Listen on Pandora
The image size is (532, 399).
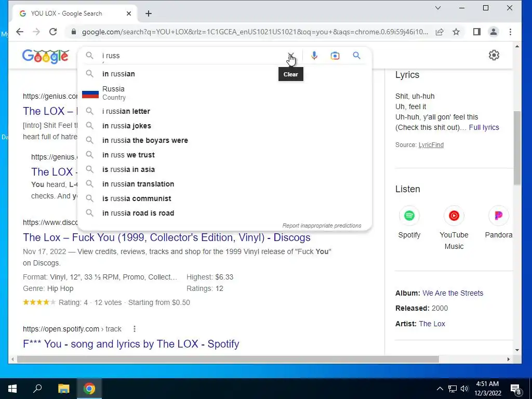pyautogui.click(x=498, y=216)
